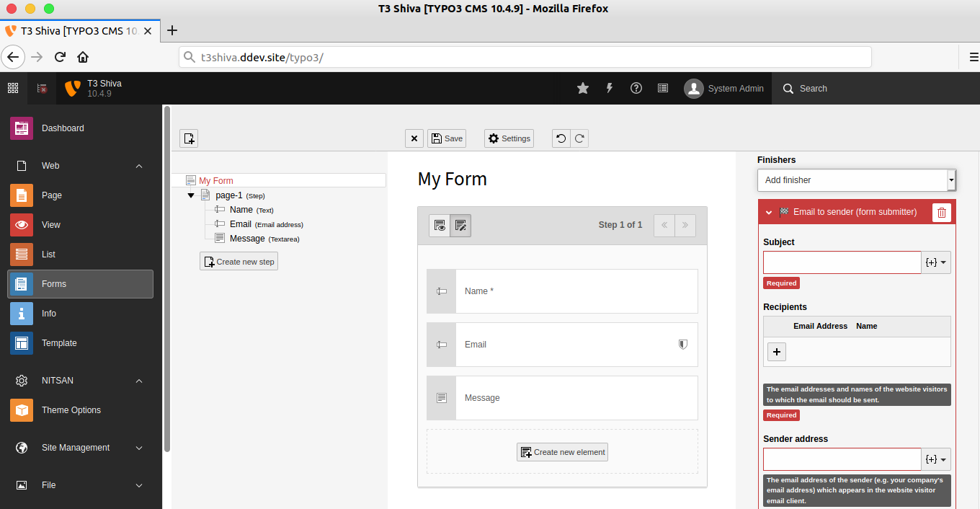
Task: Add a recipient with the plus button
Action: tap(776, 352)
